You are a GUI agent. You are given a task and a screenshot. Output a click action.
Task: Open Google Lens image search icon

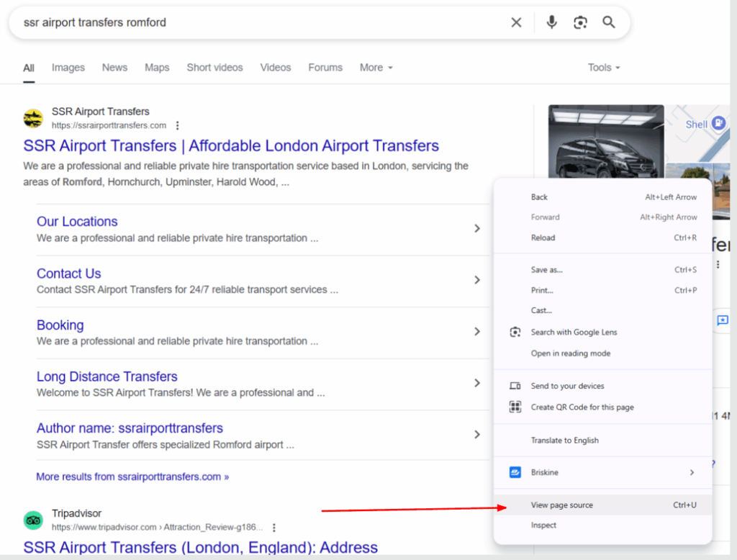[580, 22]
